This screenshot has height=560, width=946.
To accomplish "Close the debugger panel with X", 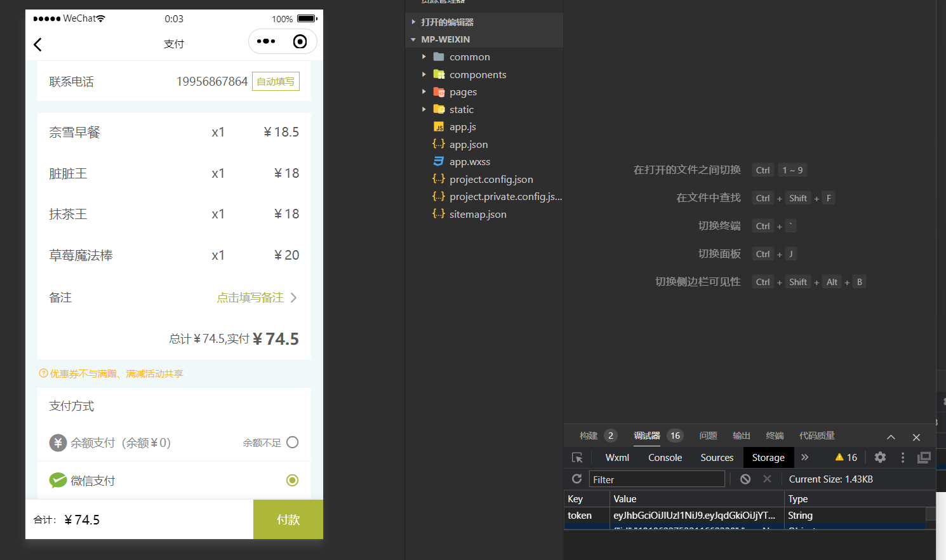I will tap(916, 437).
